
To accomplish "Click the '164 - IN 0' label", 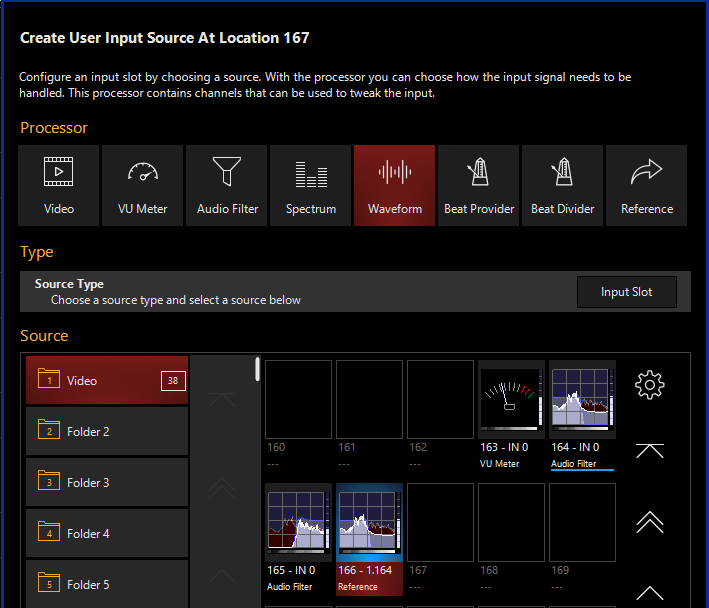I will click(x=575, y=448).
